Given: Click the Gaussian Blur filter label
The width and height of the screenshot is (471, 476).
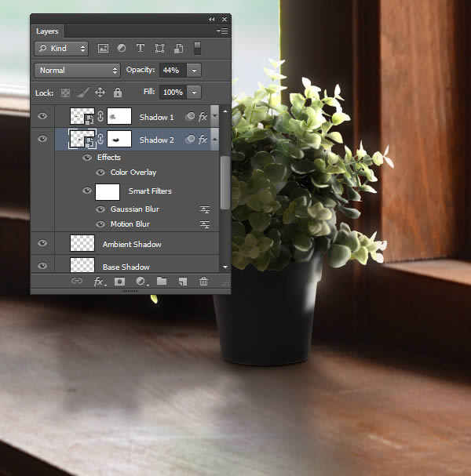Looking at the screenshot, I should 134,209.
